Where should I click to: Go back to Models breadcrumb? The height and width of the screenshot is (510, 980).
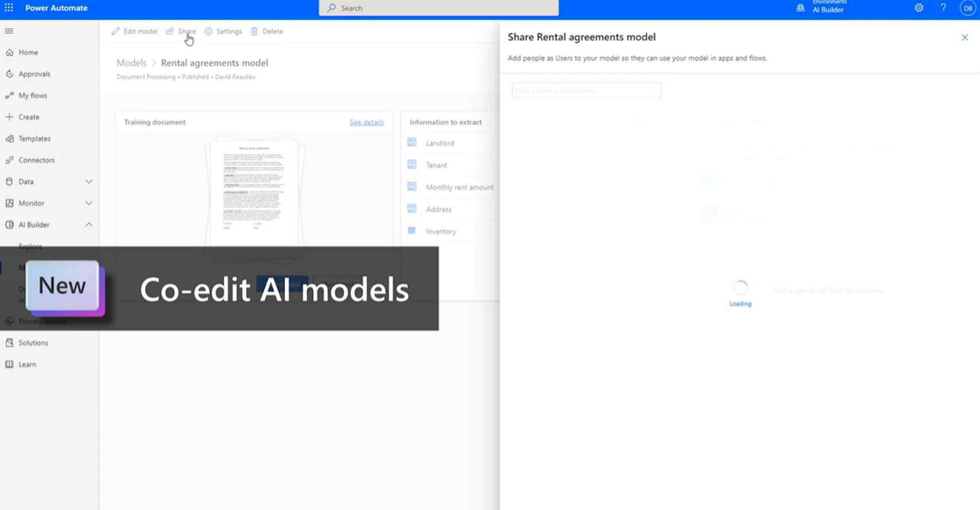[x=131, y=63]
